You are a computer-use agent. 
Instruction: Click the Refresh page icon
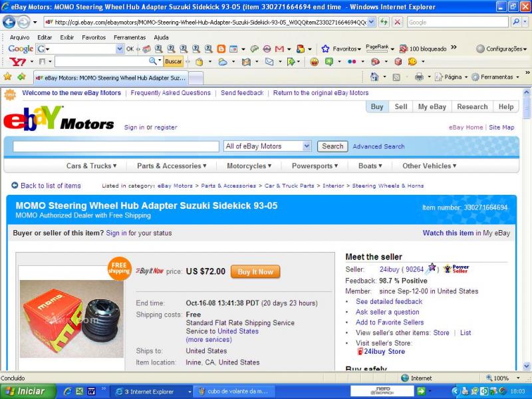pyautogui.click(x=384, y=23)
